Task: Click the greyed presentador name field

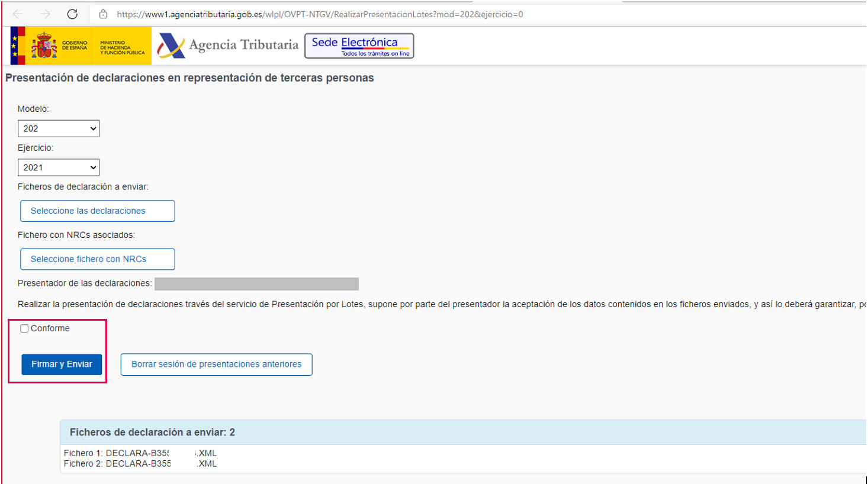Action: pyautogui.click(x=256, y=284)
